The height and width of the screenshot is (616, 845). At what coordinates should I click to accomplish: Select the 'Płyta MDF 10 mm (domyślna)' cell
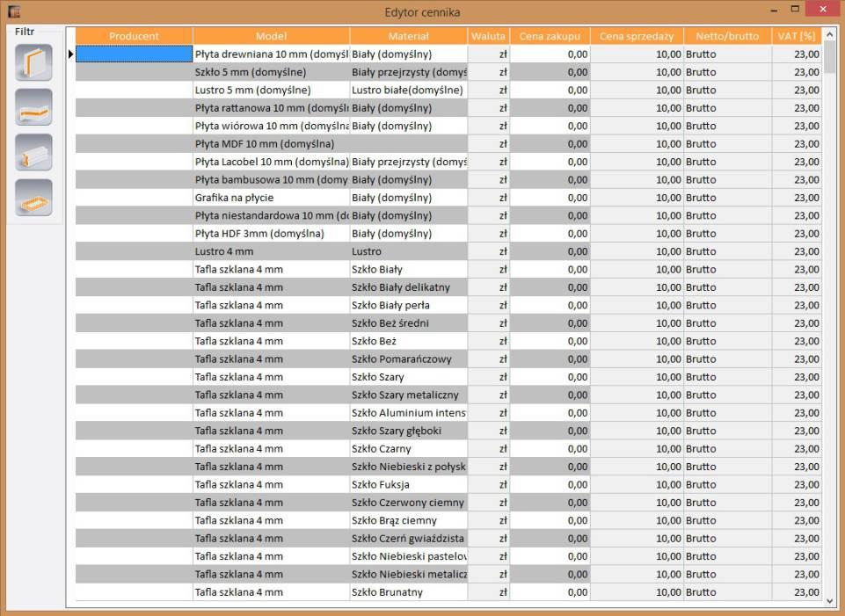pos(271,144)
